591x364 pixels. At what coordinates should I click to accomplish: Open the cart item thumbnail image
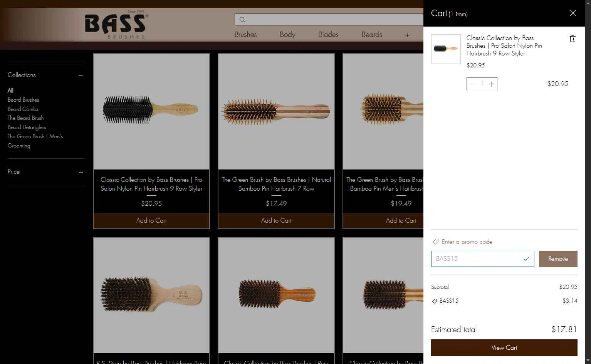[446, 49]
